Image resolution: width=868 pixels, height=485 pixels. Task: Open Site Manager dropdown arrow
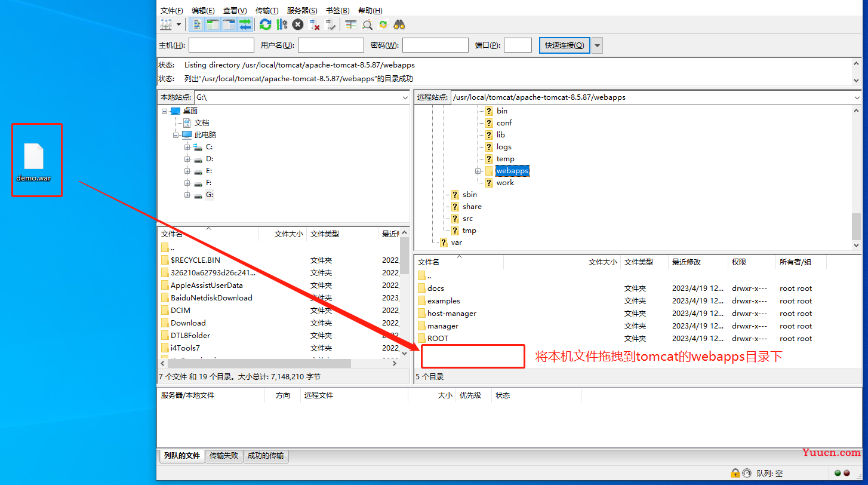coord(178,24)
